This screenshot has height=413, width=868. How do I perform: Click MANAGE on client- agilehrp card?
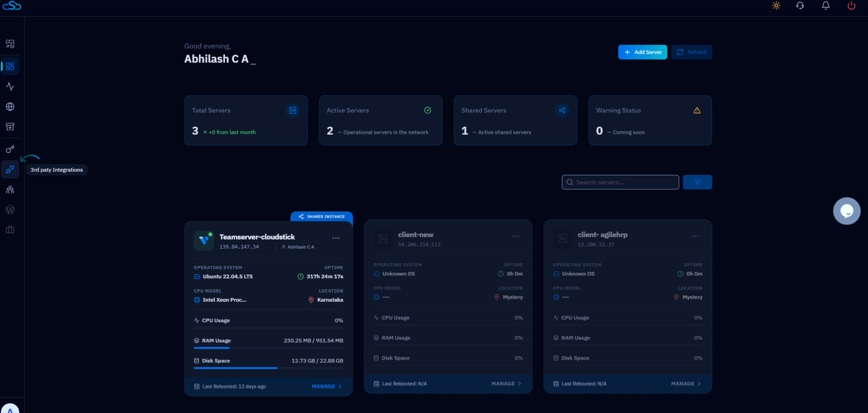tap(686, 383)
